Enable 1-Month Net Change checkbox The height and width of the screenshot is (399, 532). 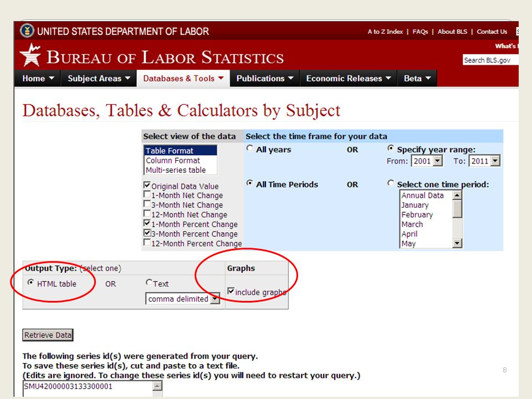(147, 195)
